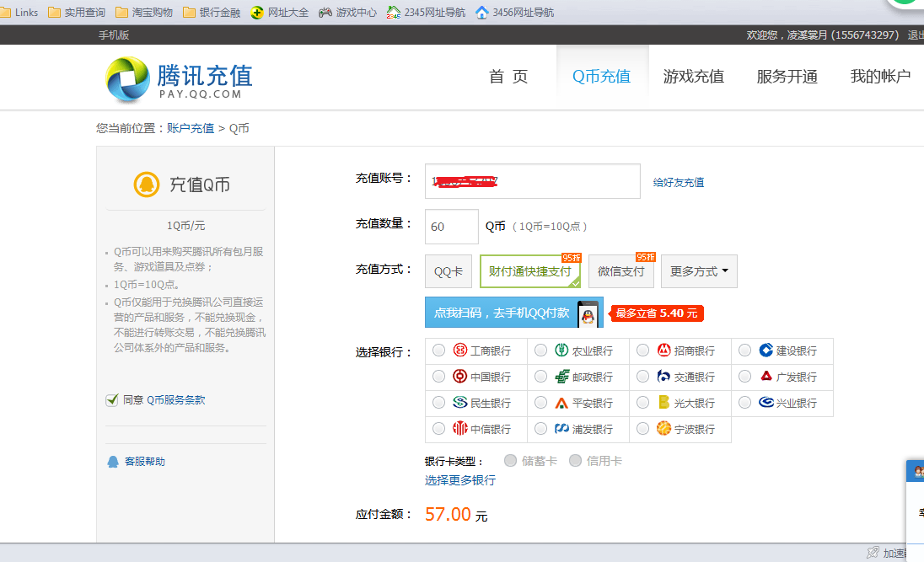Choose 微信支付 payment method
The height and width of the screenshot is (562, 924).
pyautogui.click(x=621, y=271)
